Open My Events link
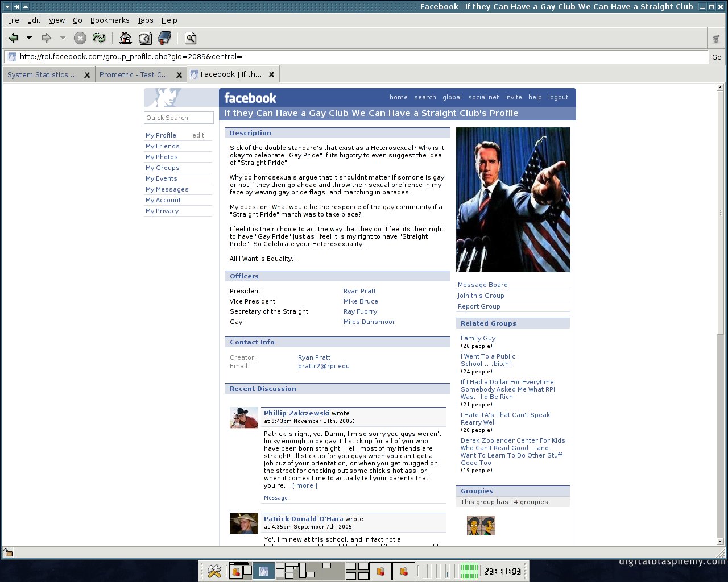Image resolution: width=728 pixels, height=582 pixels. pyautogui.click(x=162, y=178)
